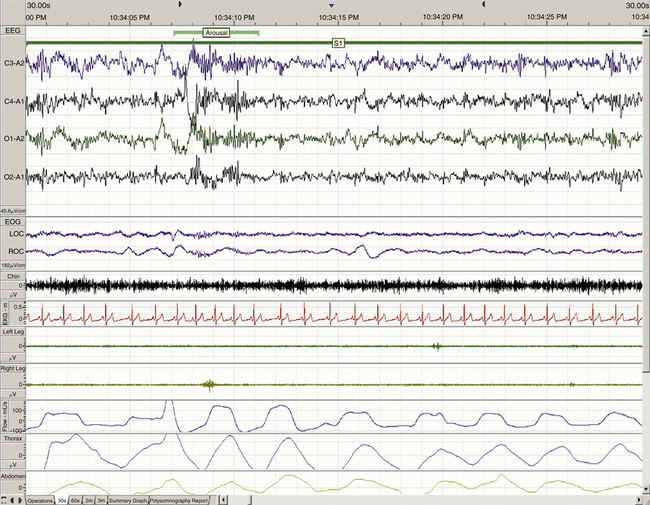
Task: Select the 2m time window tab
Action: click(x=90, y=499)
